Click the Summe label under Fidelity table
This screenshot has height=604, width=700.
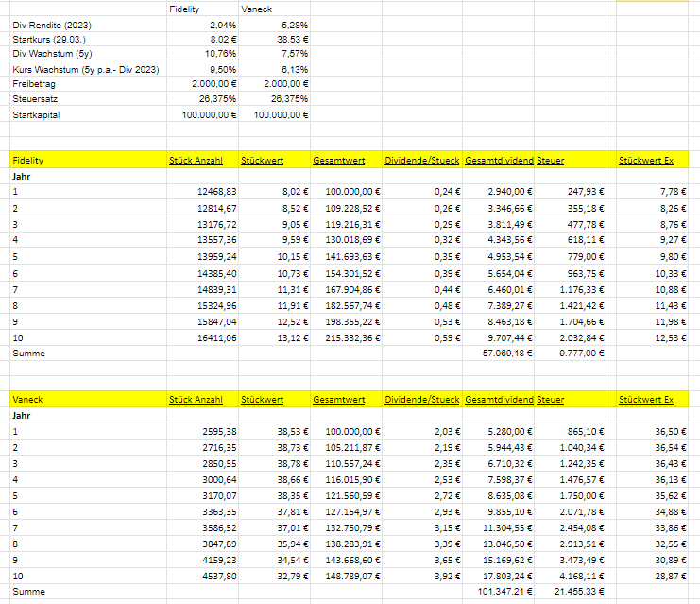click(29, 354)
